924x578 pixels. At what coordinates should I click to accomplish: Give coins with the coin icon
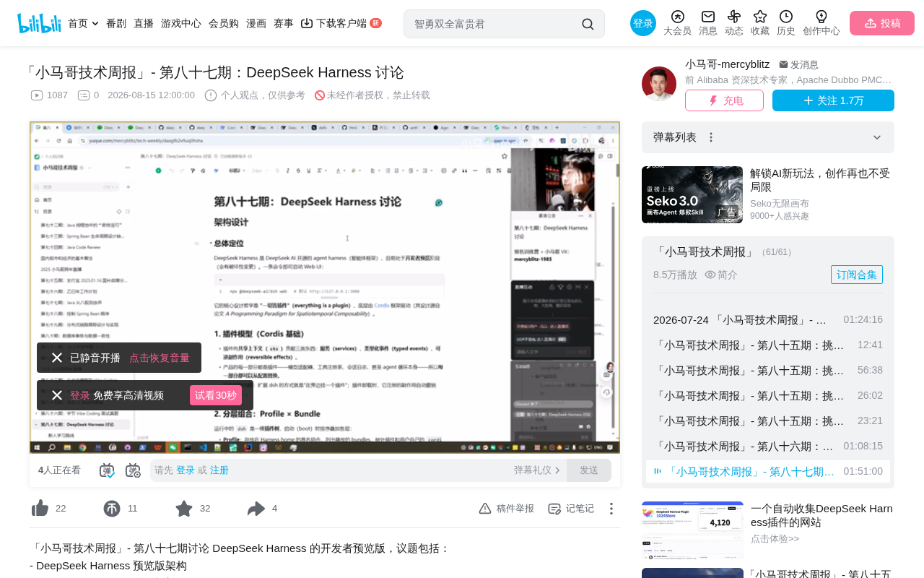tap(112, 509)
